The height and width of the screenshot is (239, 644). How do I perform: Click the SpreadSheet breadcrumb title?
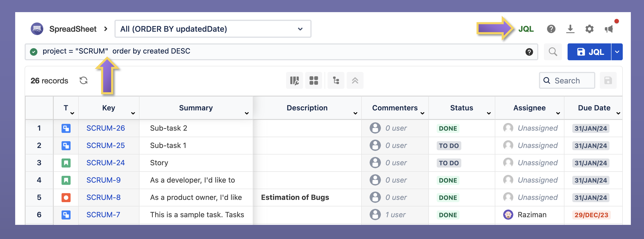(x=73, y=29)
